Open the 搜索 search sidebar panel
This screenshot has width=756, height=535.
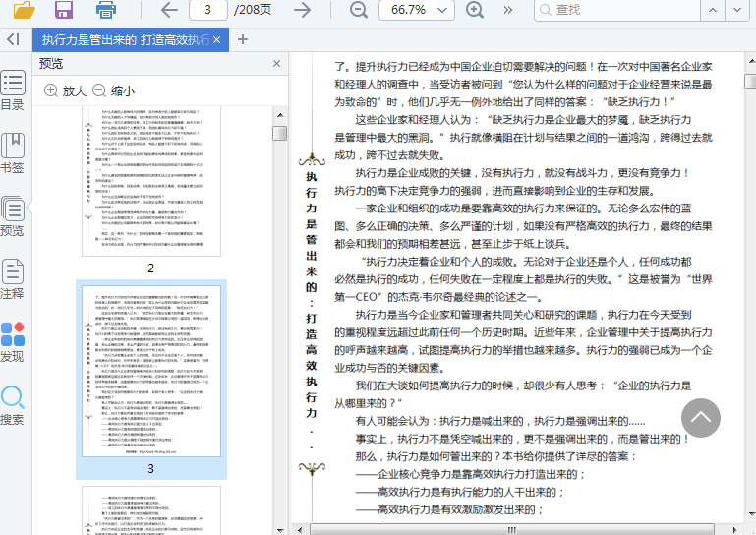coord(13,404)
